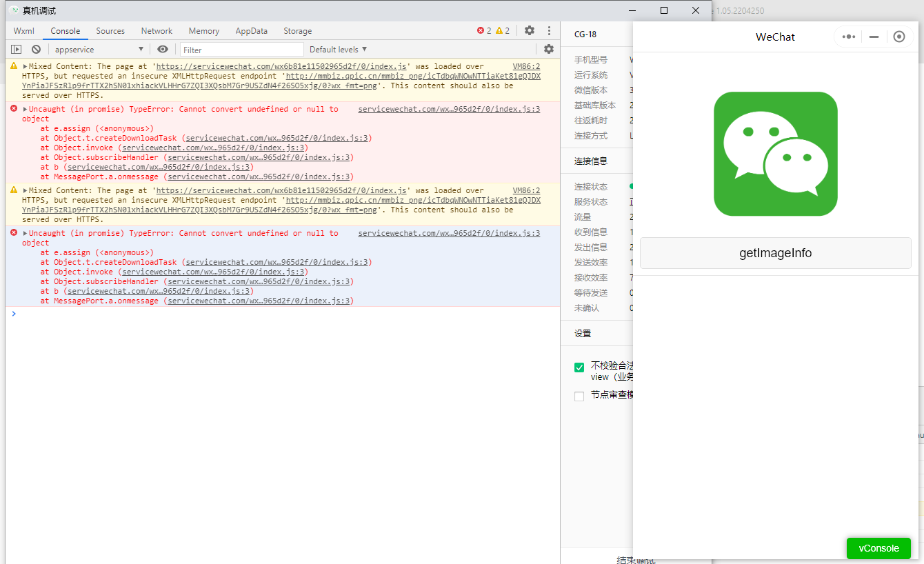Image resolution: width=924 pixels, height=564 pixels.
Task: Go to the Network tab
Action: pyautogui.click(x=157, y=31)
